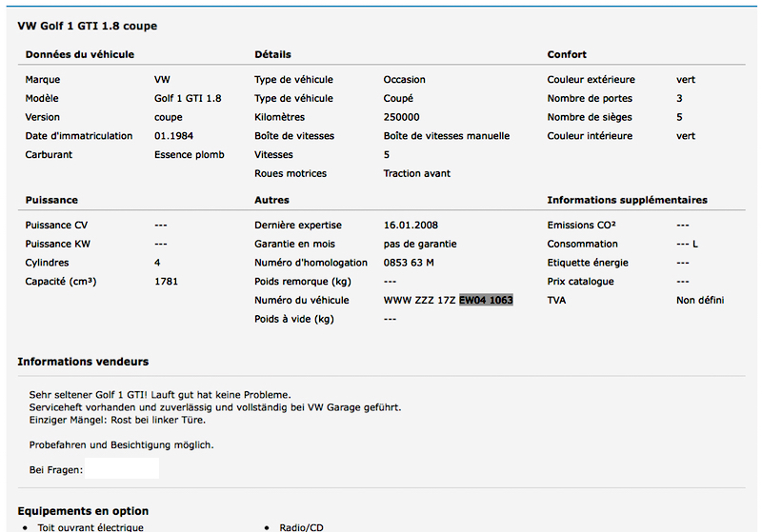This screenshot has height=532, width=762.
Task: Click the registration date '01.1984'
Action: click(173, 136)
